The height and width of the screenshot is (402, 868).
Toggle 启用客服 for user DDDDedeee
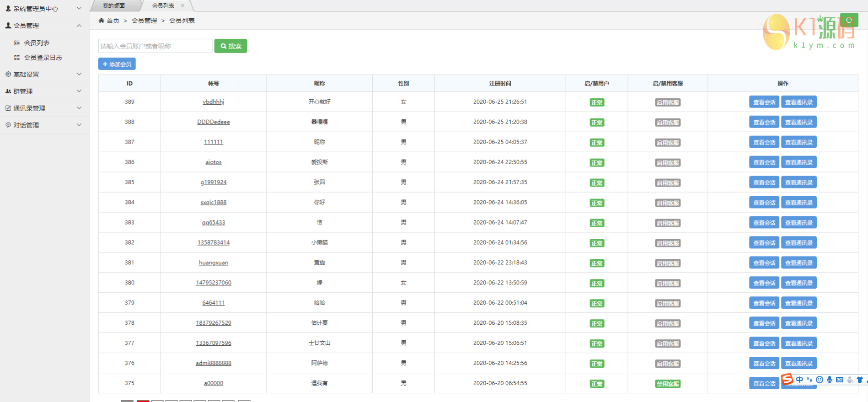click(668, 123)
